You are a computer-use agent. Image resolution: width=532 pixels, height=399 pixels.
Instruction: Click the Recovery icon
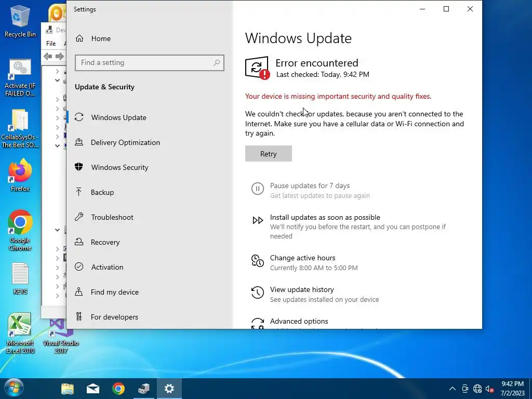[x=79, y=242]
